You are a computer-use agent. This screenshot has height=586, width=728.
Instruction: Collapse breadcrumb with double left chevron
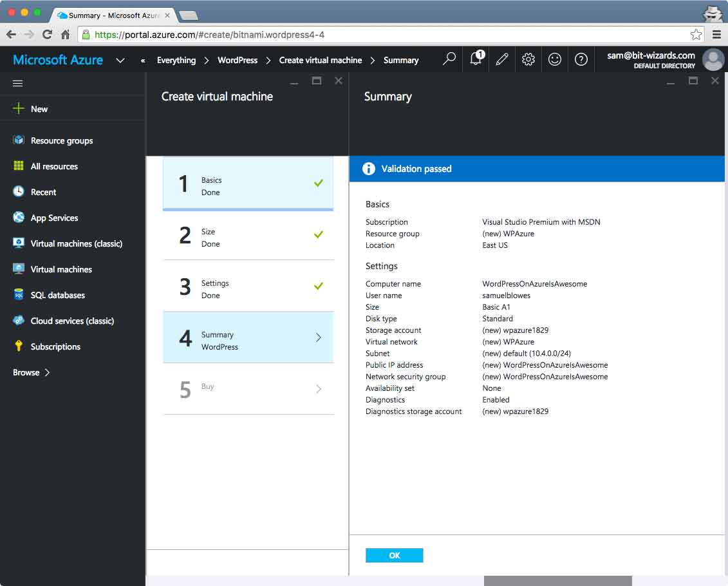click(x=142, y=61)
